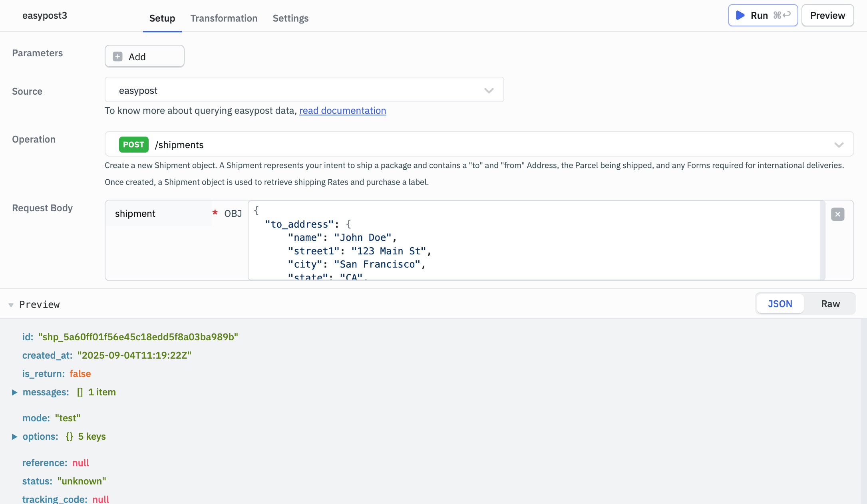Collapse the Preview section using its disclosure triangle

(x=11, y=304)
